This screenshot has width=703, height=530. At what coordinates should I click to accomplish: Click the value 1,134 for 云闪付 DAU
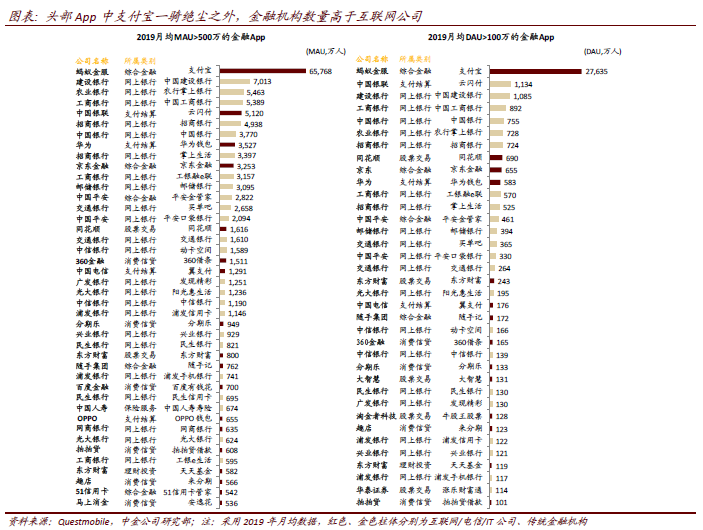pyautogui.click(x=523, y=84)
